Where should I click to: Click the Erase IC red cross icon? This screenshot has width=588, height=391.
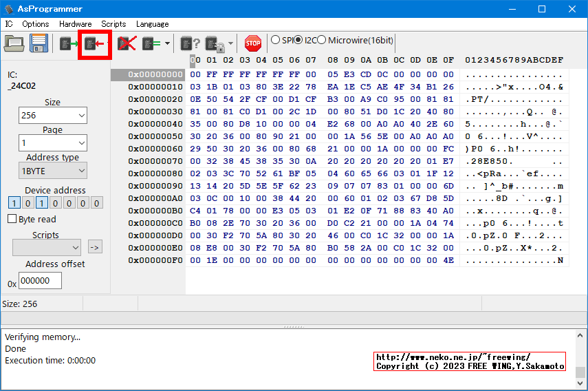click(126, 44)
